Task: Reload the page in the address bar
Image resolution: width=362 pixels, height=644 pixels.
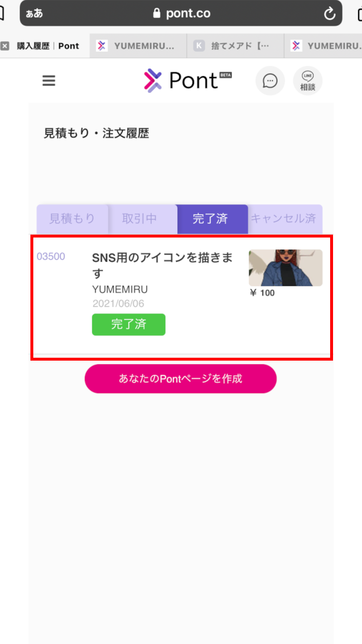Action: click(x=330, y=14)
